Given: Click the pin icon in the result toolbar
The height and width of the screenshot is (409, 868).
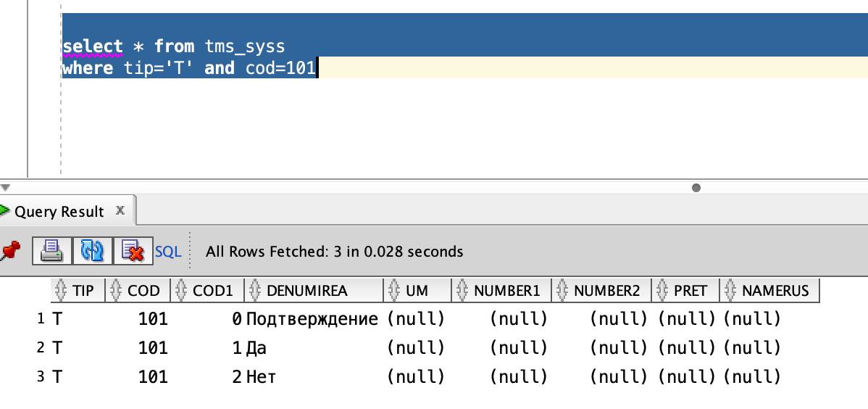Looking at the screenshot, I should pyautogui.click(x=9, y=252).
